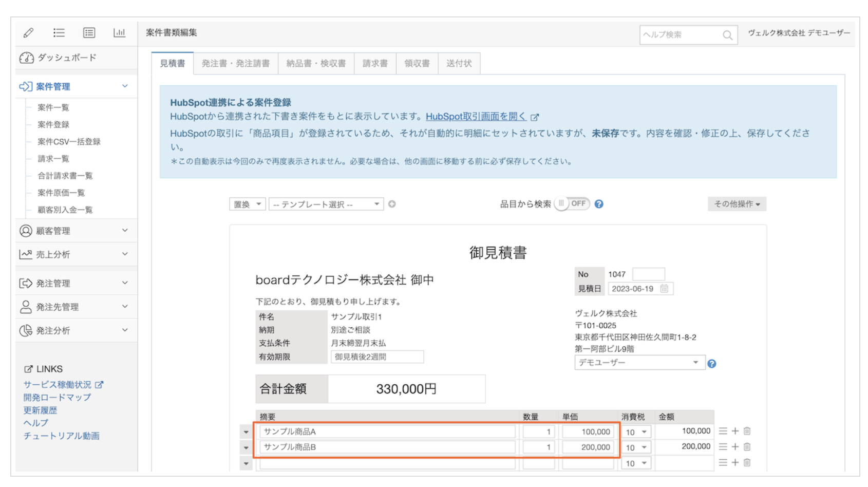Viewport: 868px width, 487px height.
Task: Open the calendar picker for 見積日
Action: [x=664, y=289]
